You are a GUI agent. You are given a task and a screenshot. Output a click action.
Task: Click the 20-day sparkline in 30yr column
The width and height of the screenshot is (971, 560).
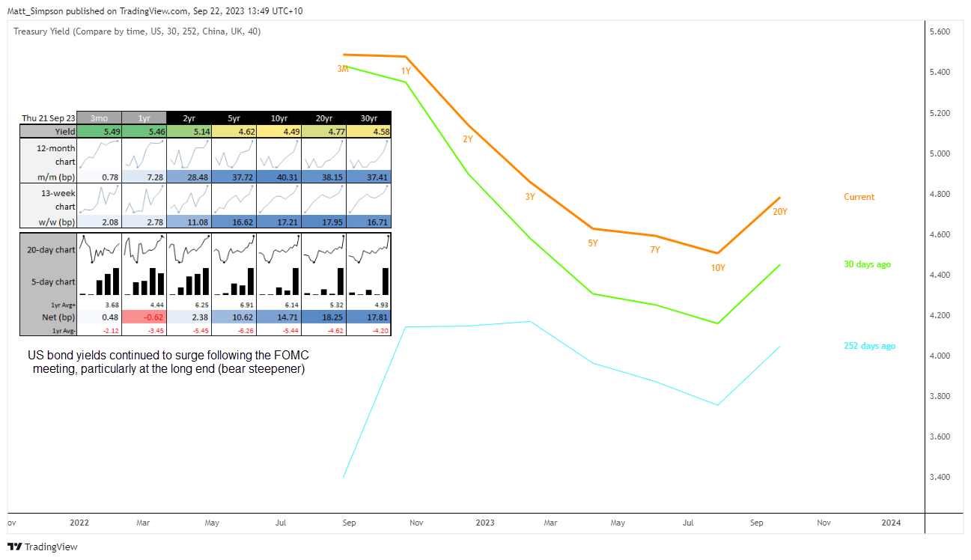click(368, 249)
